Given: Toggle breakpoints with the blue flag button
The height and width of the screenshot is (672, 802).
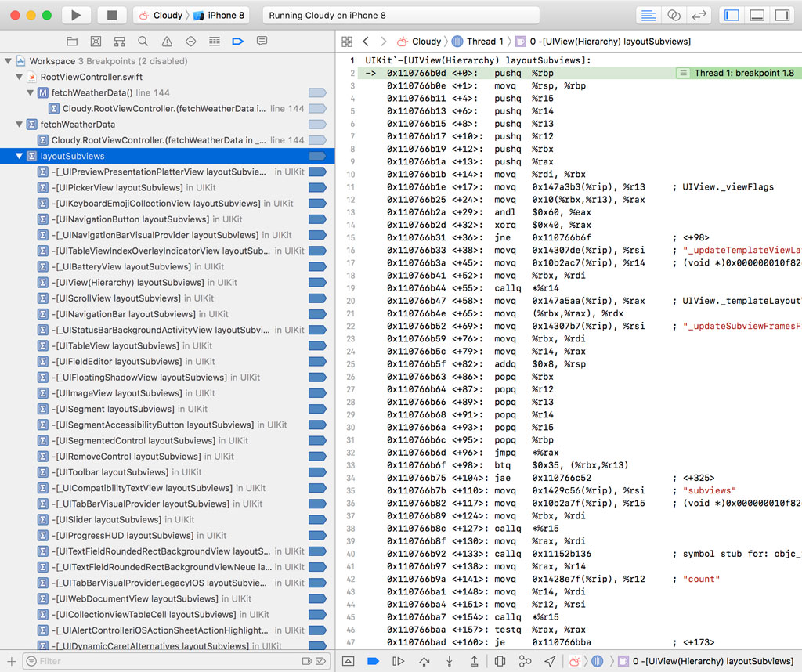Looking at the screenshot, I should [x=373, y=661].
